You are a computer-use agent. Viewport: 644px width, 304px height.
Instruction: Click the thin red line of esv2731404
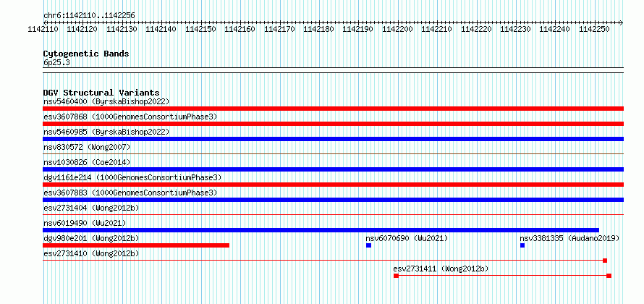click(x=333, y=214)
